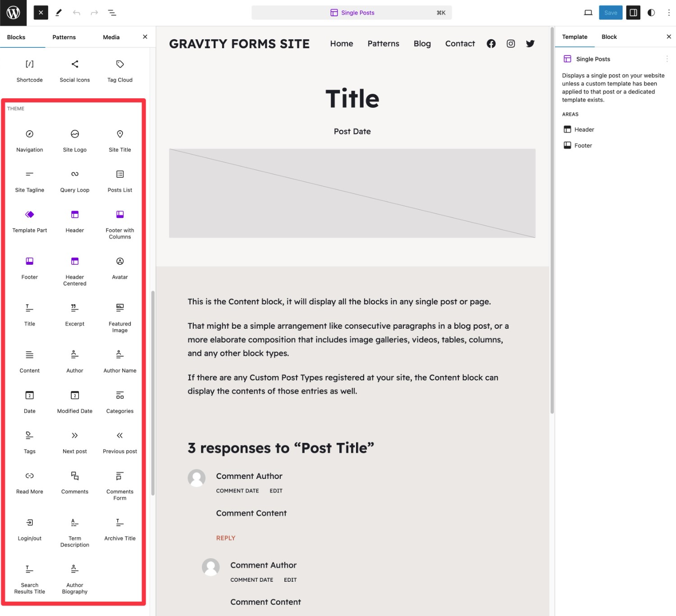Select the Footer area in the Template panel
Image resolution: width=676 pixels, height=616 pixels.
coord(578,146)
